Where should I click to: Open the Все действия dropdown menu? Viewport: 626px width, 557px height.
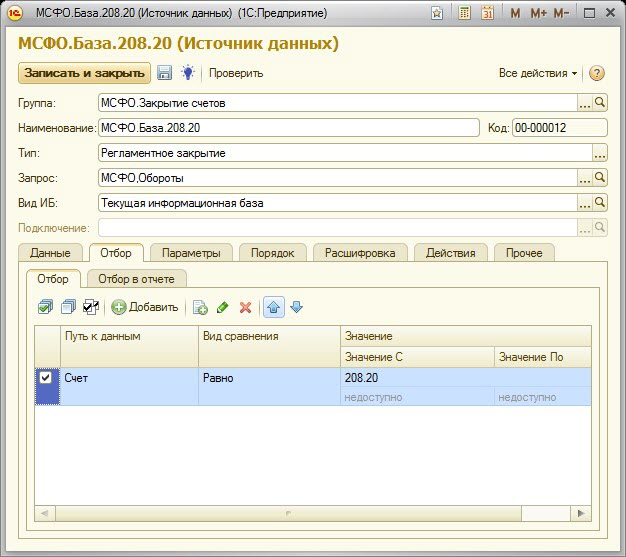pyautogui.click(x=538, y=73)
